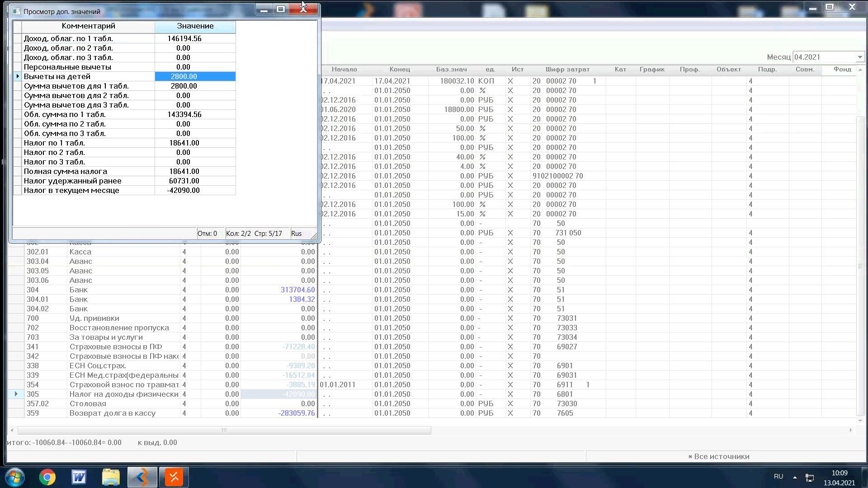Click value -42090.00 of Налог в текущем месяце
Viewport: 868px width, 488px height.
pos(195,190)
